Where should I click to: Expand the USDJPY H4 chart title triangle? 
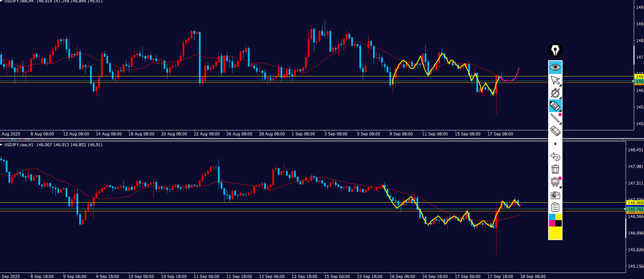(1, 1)
